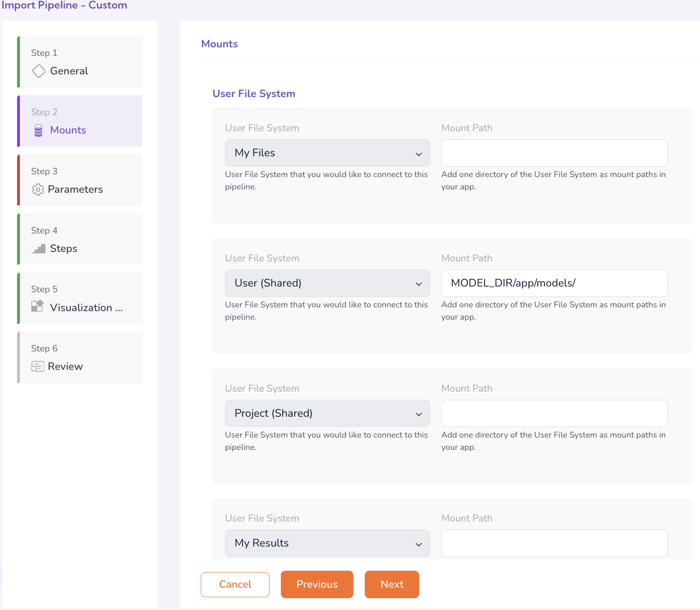The height and width of the screenshot is (610, 700).
Task: Go to Step 1 General
Action: 80,62
